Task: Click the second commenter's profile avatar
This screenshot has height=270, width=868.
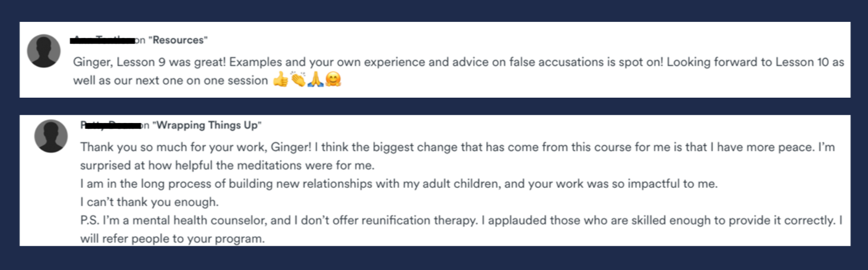Action: point(51,136)
